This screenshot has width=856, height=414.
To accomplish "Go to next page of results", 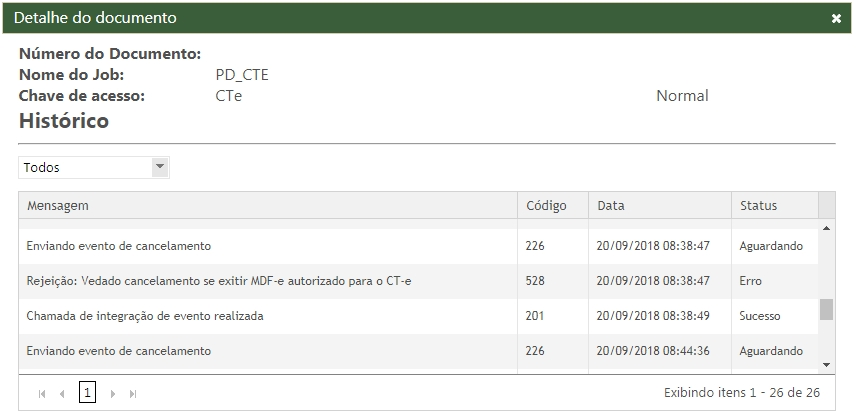I will pyautogui.click(x=113, y=394).
